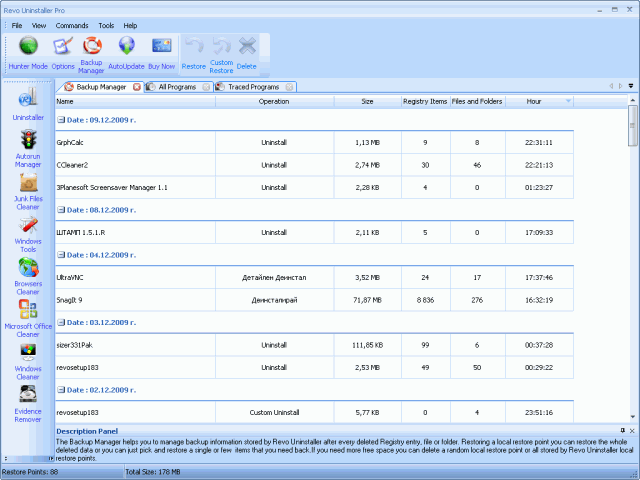Open the File menu

click(17, 25)
